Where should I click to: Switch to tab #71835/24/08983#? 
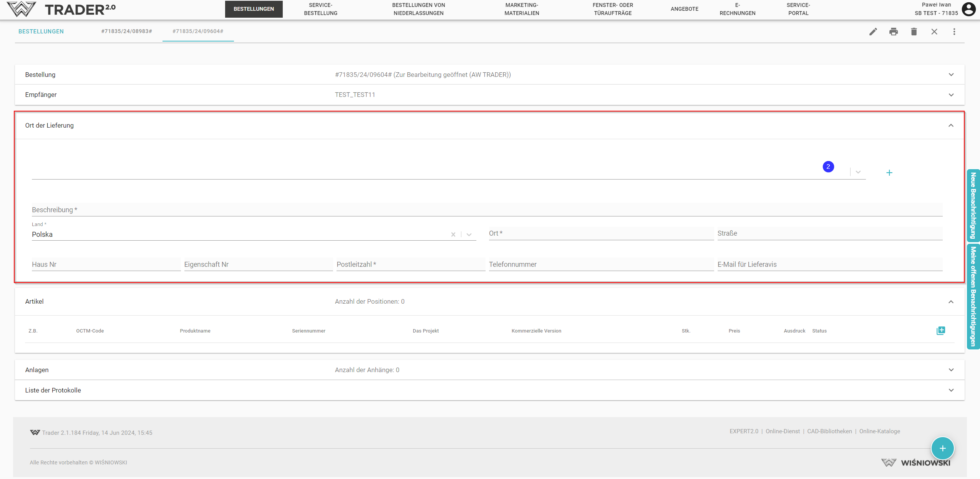pyautogui.click(x=126, y=31)
